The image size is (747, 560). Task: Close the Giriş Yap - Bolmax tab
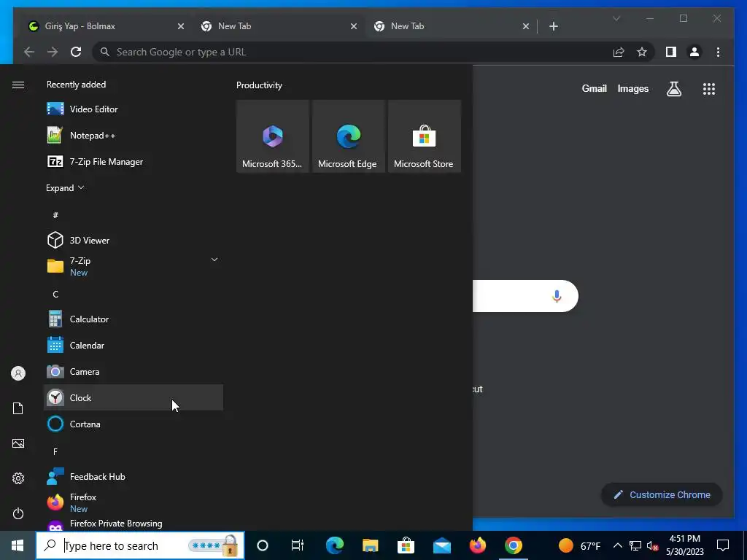coord(181,26)
